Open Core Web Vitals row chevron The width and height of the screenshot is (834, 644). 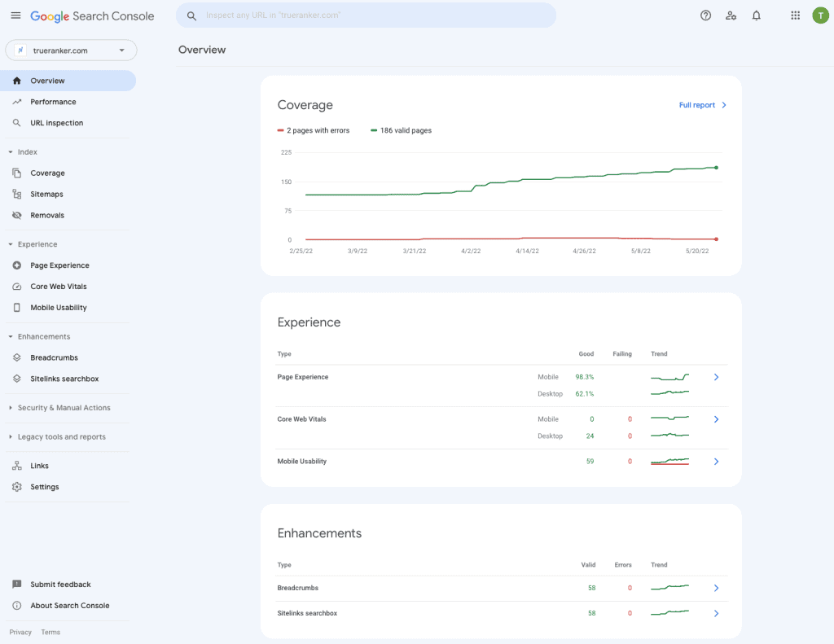coord(716,419)
